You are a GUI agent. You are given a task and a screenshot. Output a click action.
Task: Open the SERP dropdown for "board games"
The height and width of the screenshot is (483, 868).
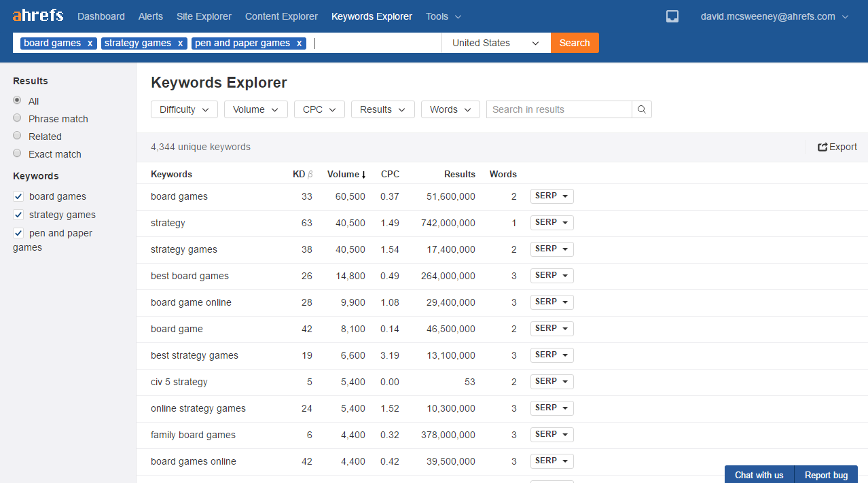click(x=551, y=196)
